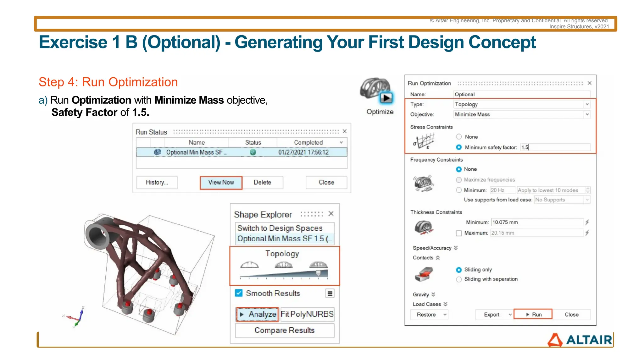
Task: Click the Frequency Constraints vibration icon
Action: 424,184
